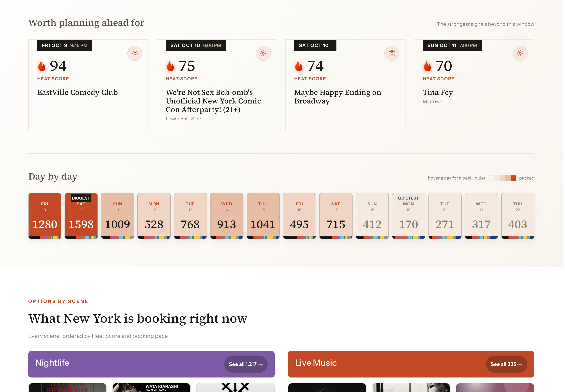Click the sun icon on Comic Con Afterparty card
The height and width of the screenshot is (392, 565).
click(263, 53)
